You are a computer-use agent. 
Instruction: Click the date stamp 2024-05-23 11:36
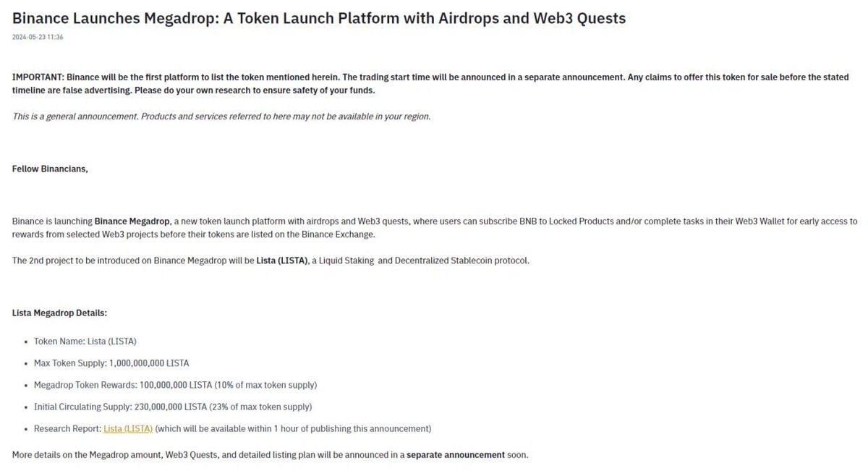(38, 37)
